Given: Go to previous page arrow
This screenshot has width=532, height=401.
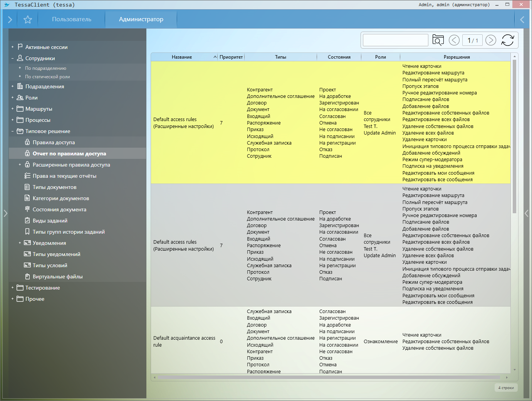Looking at the screenshot, I should click(x=454, y=40).
